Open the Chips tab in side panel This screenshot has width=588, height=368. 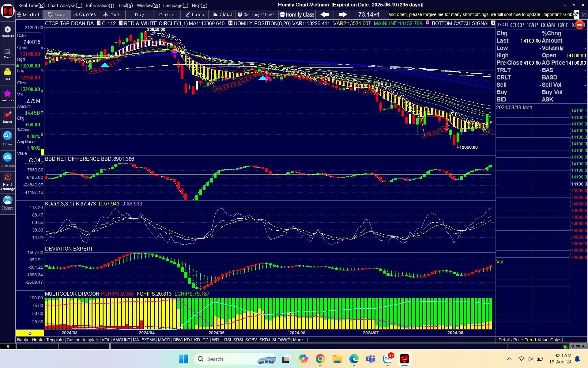556,340
